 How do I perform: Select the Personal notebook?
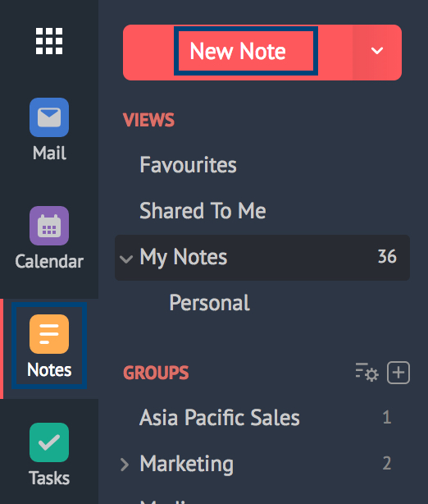click(x=209, y=303)
